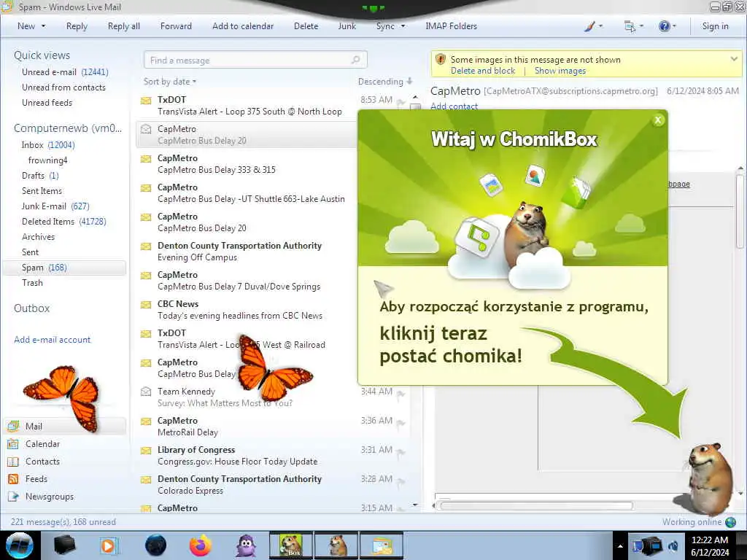This screenshot has width=747, height=560.
Task: Open the Contacts section icon
Action: tap(13, 462)
